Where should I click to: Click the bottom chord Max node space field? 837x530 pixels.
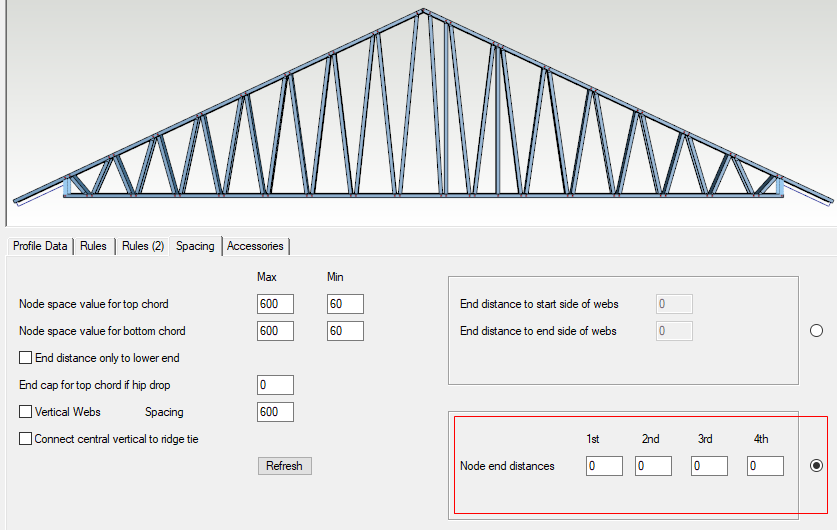pos(275,331)
